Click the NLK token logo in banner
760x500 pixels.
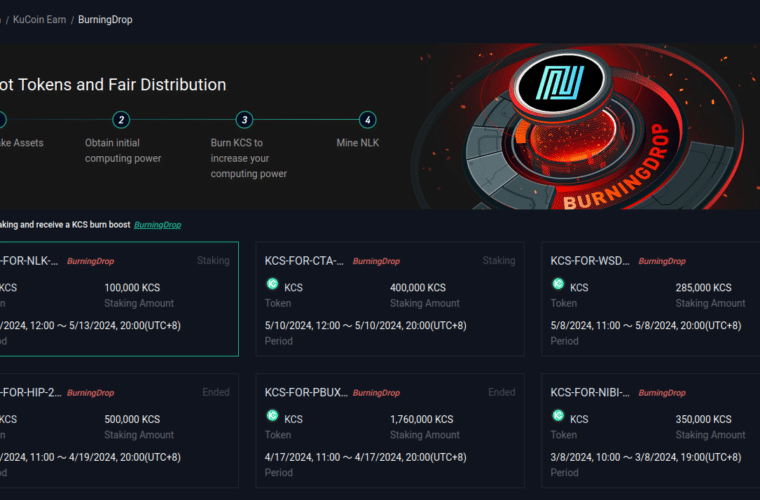561,83
